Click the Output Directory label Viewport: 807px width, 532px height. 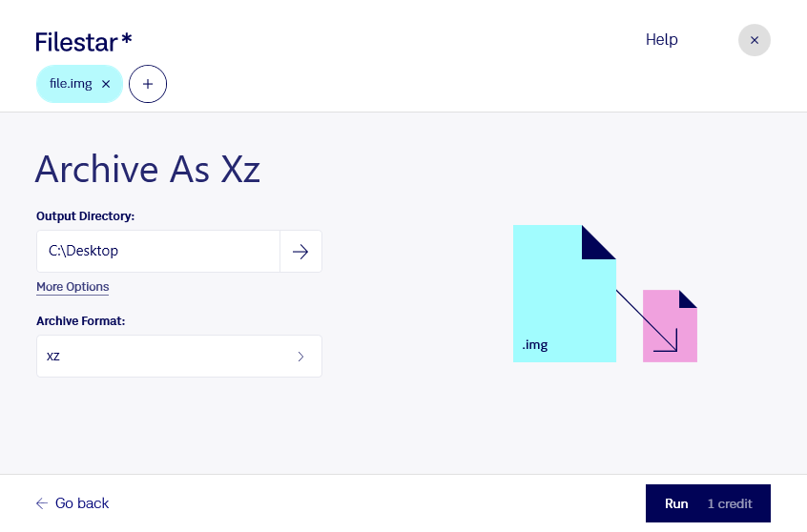click(85, 216)
